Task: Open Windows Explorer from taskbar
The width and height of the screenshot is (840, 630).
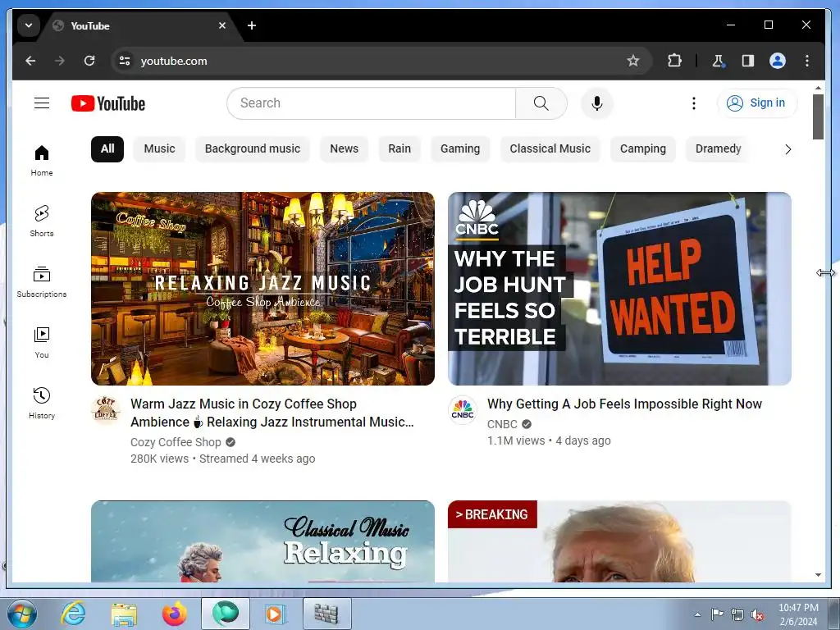Action: click(x=124, y=614)
